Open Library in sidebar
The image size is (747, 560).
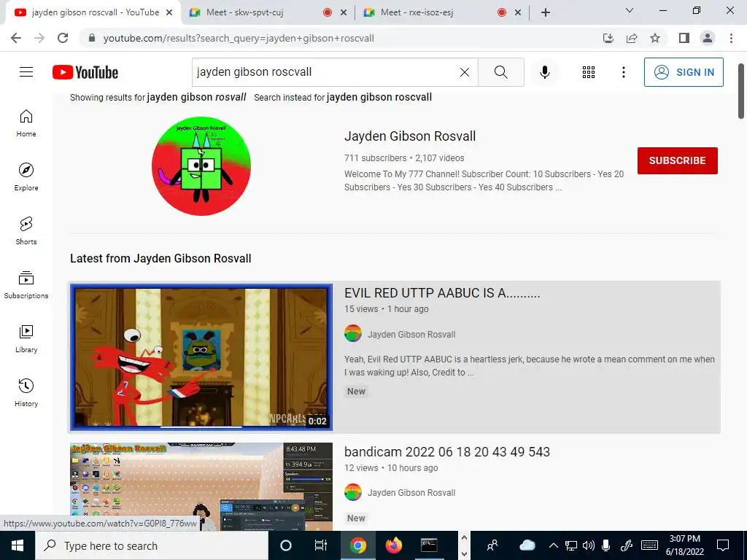(x=26, y=338)
